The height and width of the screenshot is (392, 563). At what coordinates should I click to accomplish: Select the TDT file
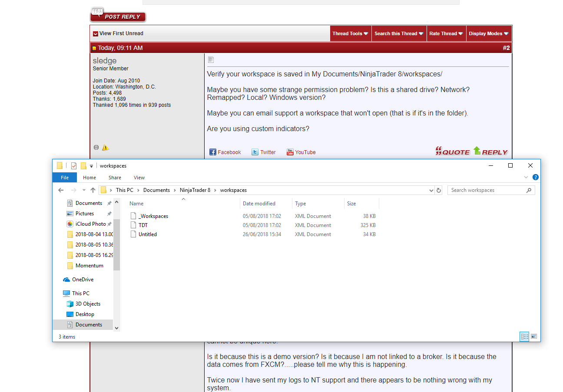point(143,225)
